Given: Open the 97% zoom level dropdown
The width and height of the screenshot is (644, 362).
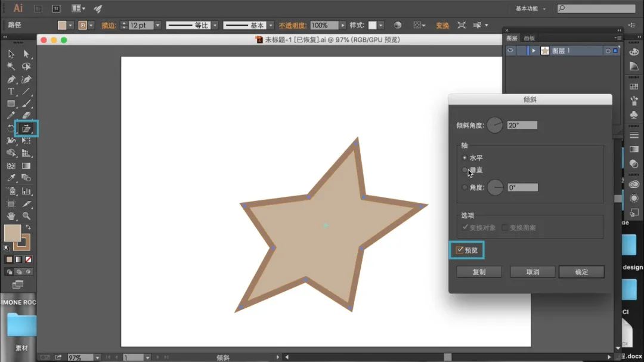Looking at the screenshot, I should click(97, 357).
